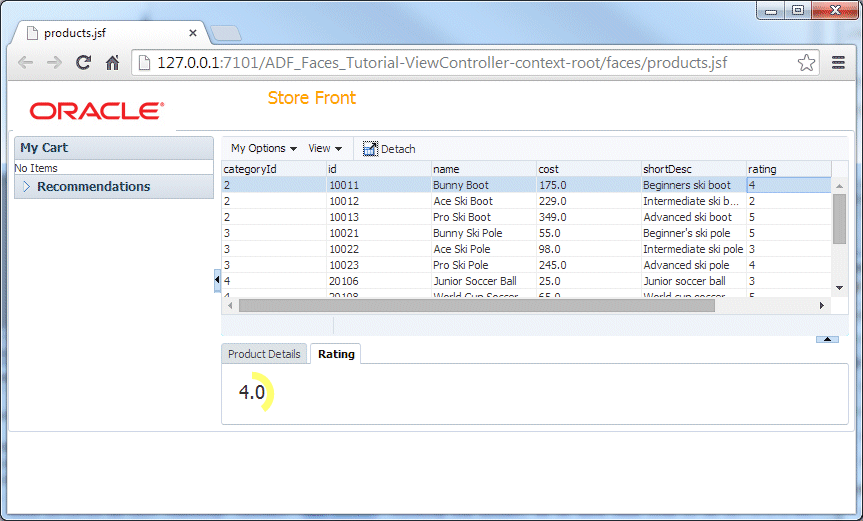Open the My Options menu
This screenshot has height=521, width=863.
pos(264,149)
